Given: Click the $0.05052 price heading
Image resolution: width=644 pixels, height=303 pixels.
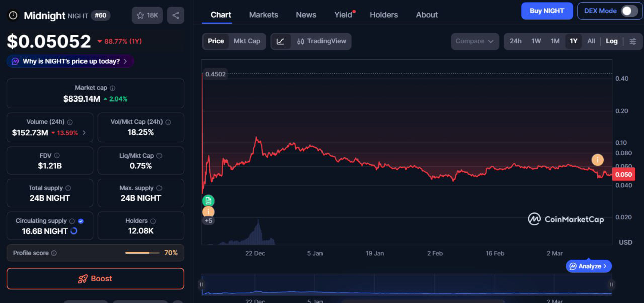Looking at the screenshot, I should pyautogui.click(x=49, y=42).
